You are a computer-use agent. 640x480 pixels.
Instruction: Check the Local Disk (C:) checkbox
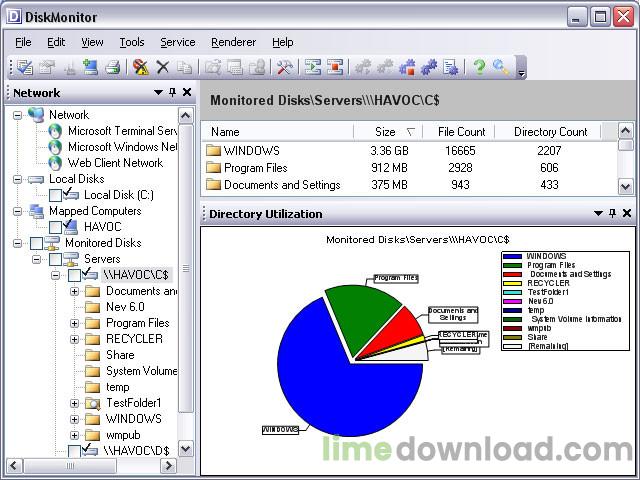[x=56, y=195]
